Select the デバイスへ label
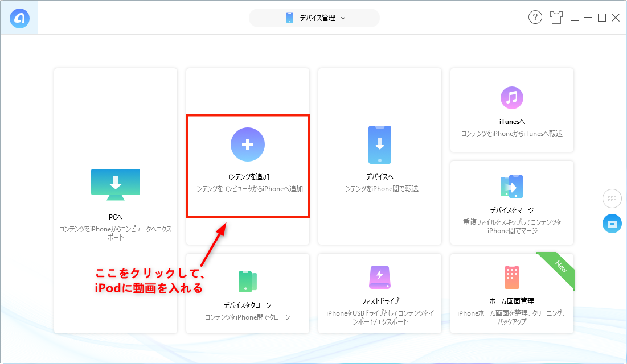 [x=379, y=177]
